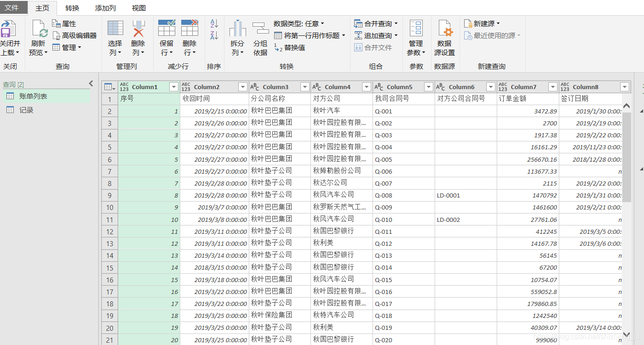
Task: Sort descending with the Z-A icon
Action: click(214, 36)
